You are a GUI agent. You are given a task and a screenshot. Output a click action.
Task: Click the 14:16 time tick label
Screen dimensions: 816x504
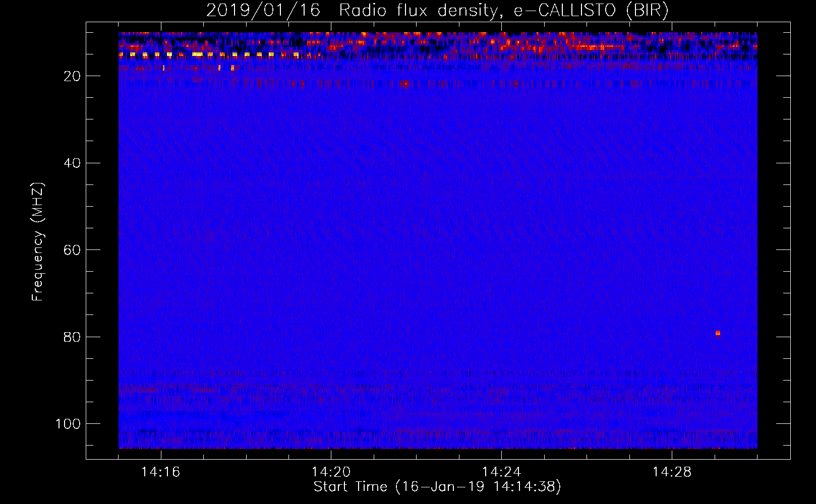point(161,472)
